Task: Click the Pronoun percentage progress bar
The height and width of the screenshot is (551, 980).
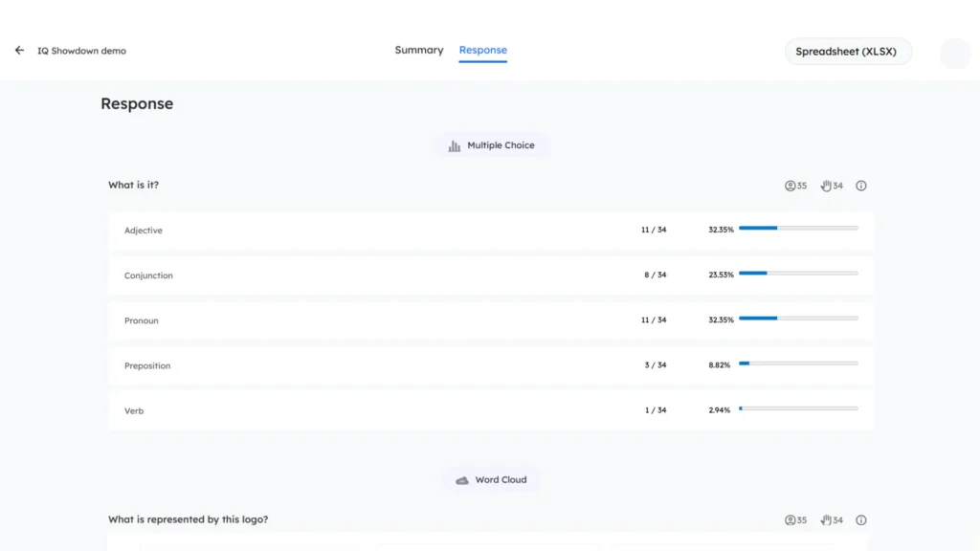Action: tap(798, 318)
